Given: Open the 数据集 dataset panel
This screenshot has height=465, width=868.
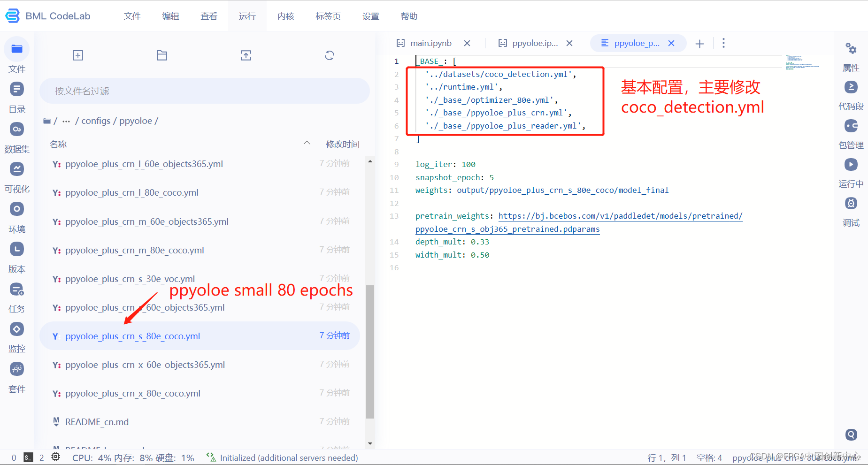Looking at the screenshot, I should point(17,129).
